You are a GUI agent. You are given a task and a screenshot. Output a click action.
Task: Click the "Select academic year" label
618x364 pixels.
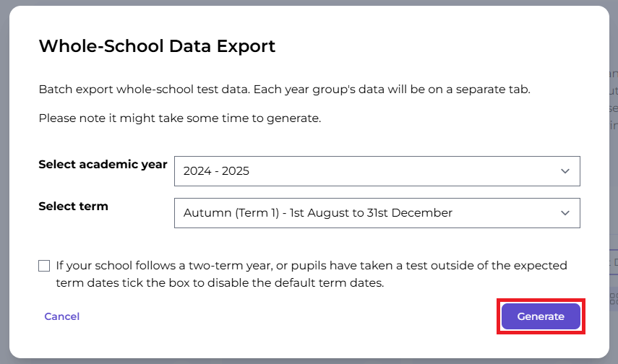[x=103, y=164]
